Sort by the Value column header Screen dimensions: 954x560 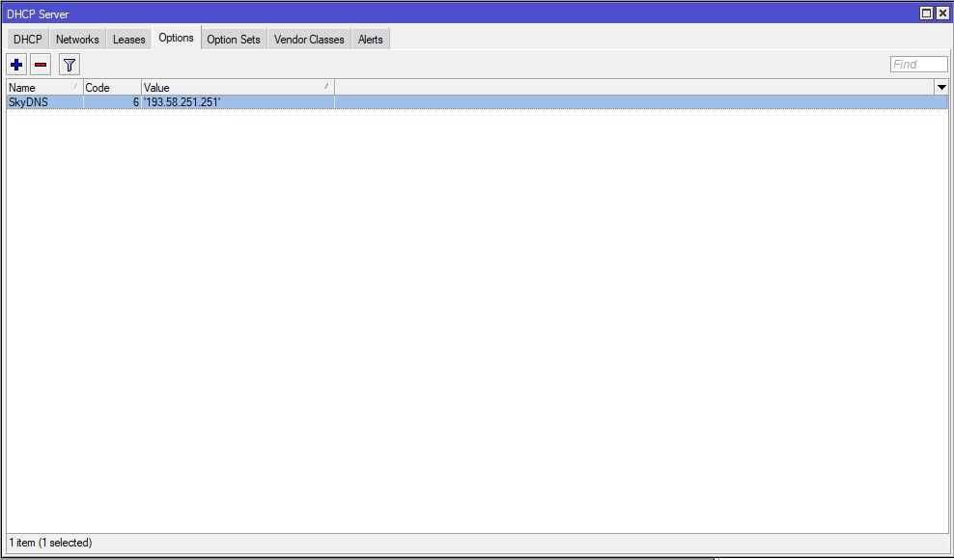coord(238,87)
